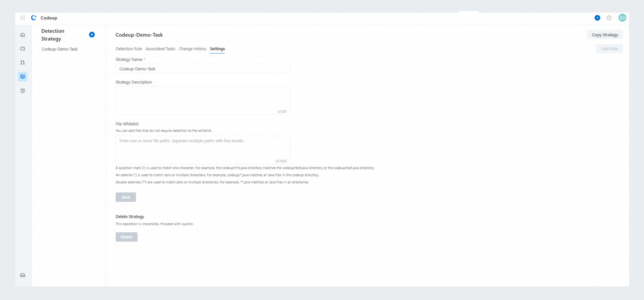The image size is (644, 300).
Task: Open the recycle bin icon in sidebar
Action: point(23,91)
